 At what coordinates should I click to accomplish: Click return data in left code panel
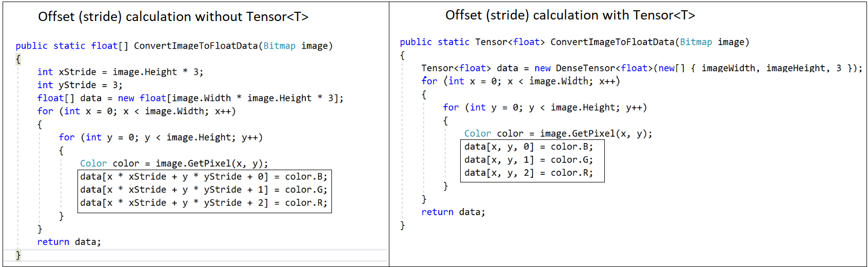point(69,242)
